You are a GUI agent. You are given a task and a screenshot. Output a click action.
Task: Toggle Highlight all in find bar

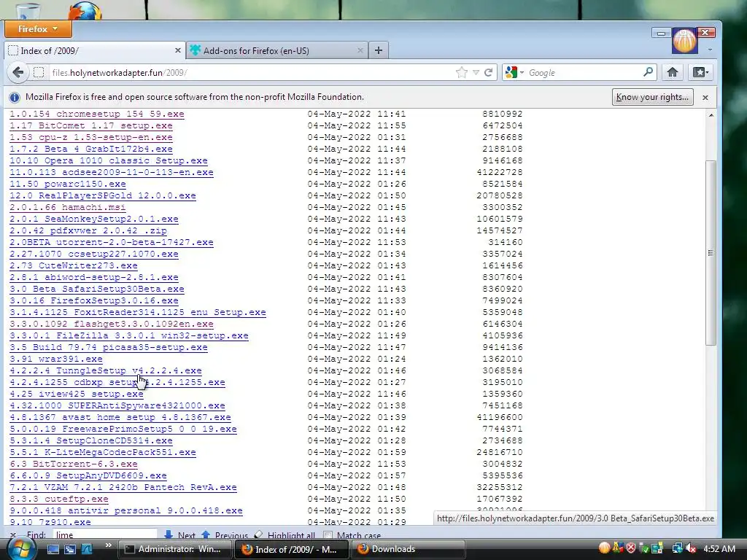pyautogui.click(x=285, y=535)
